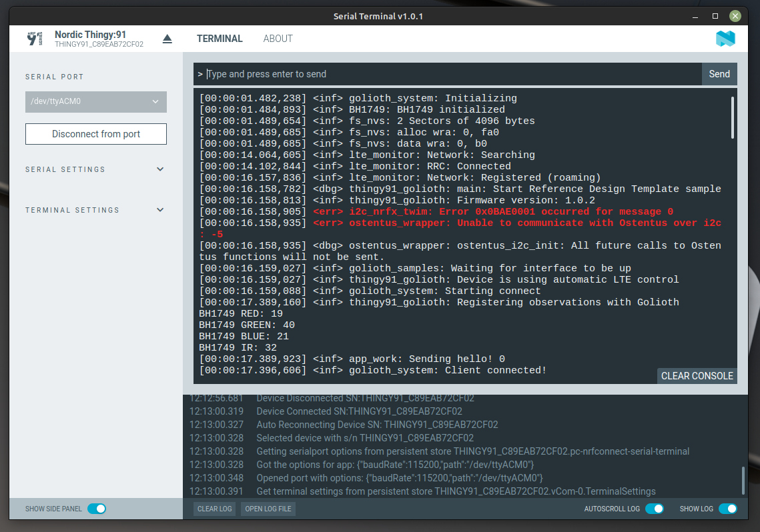
Task: Click the close button on the title bar
Action: (735, 15)
